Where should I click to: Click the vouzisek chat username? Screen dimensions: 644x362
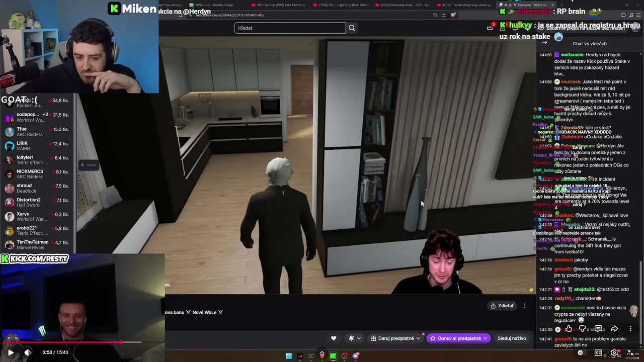pyautogui.click(x=571, y=81)
